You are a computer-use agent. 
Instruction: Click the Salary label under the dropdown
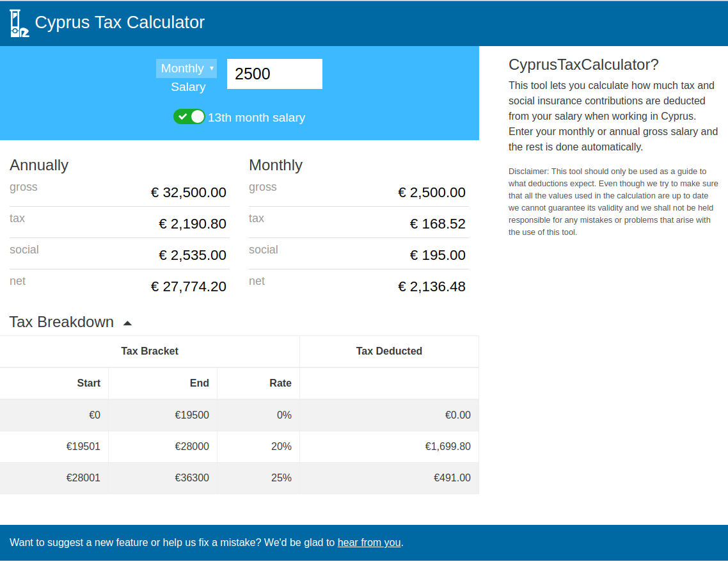click(188, 87)
